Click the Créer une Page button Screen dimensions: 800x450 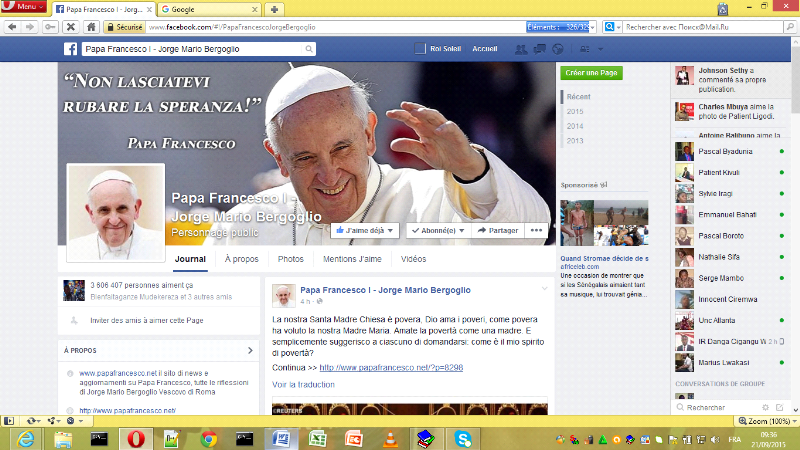pos(591,73)
